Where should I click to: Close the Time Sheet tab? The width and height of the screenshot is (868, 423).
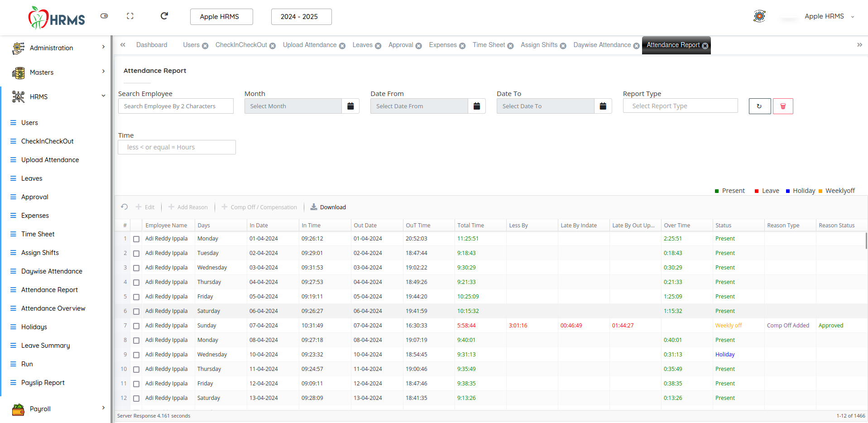point(510,46)
